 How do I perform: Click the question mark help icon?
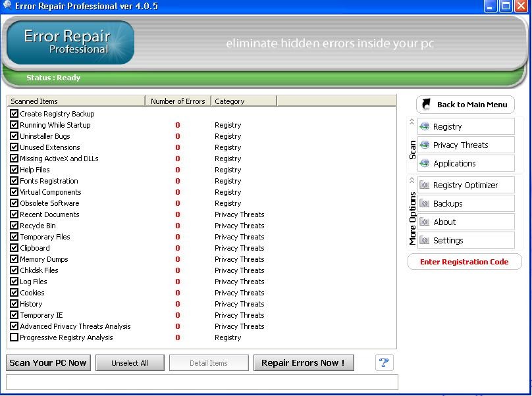pyautogui.click(x=384, y=362)
